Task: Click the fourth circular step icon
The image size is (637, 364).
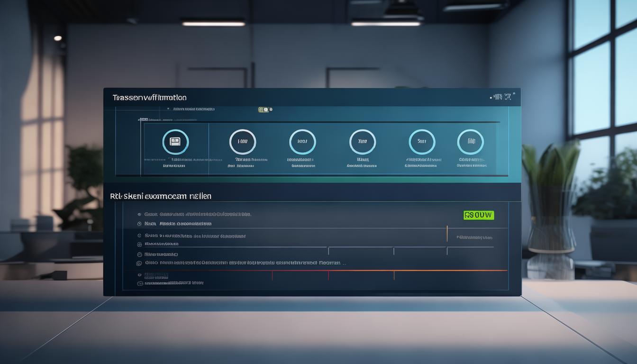Action: [x=363, y=142]
